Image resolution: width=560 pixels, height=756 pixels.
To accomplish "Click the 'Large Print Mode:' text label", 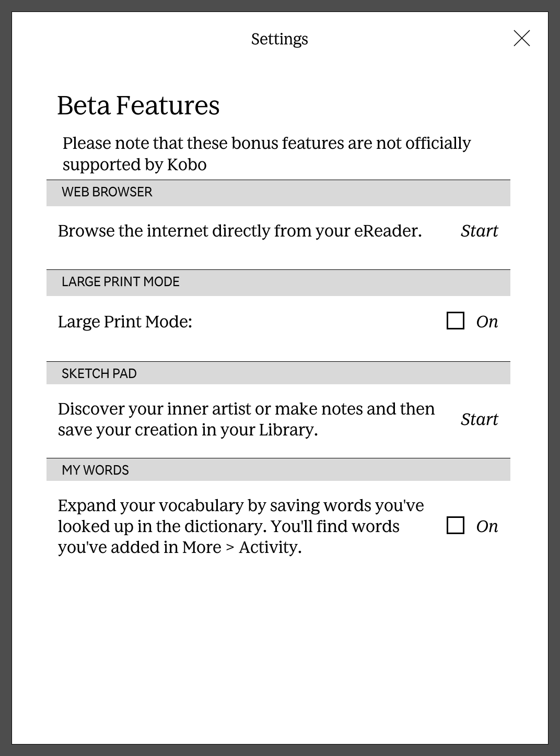I will click(125, 322).
